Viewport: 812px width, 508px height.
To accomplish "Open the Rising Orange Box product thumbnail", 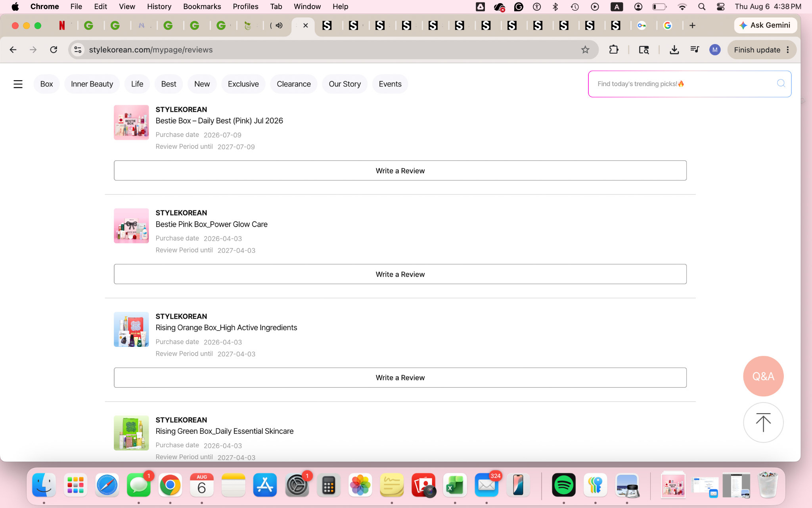I will [x=131, y=329].
